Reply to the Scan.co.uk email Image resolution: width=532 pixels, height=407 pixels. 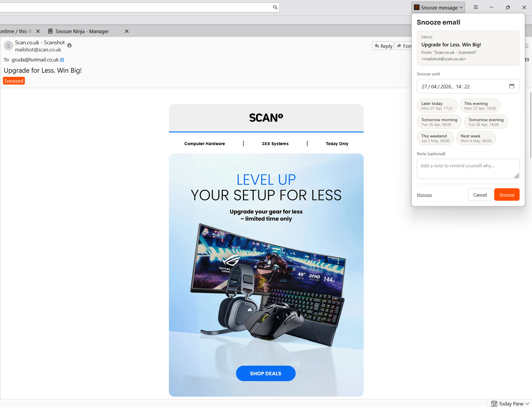coord(383,46)
